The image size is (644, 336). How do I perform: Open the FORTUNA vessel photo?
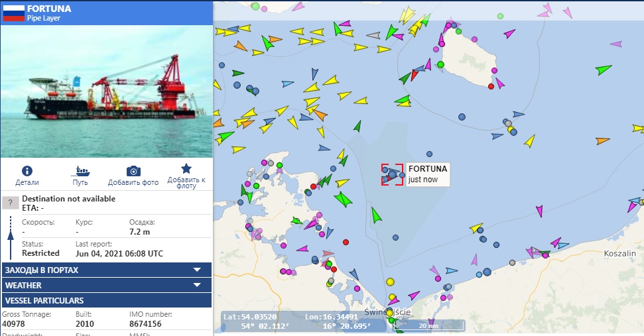click(x=107, y=91)
